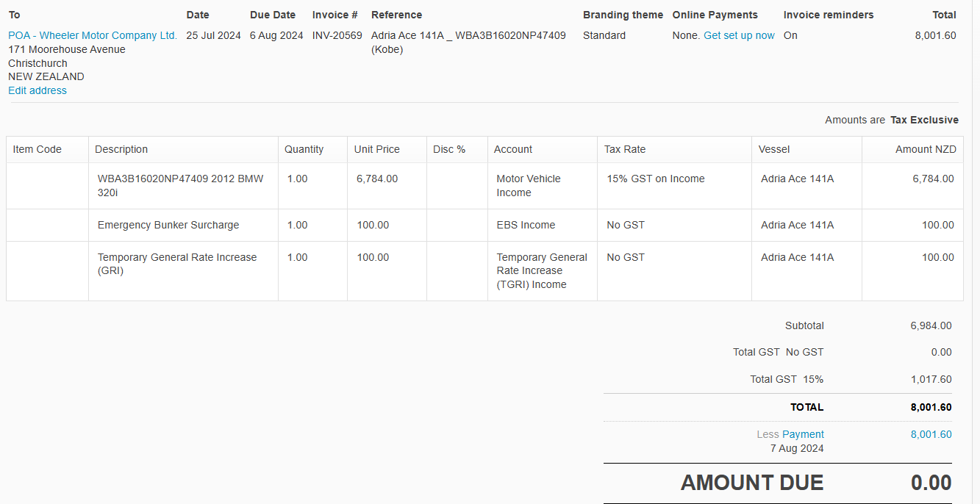Click the Edit address link
The image size is (980, 504).
(37, 90)
